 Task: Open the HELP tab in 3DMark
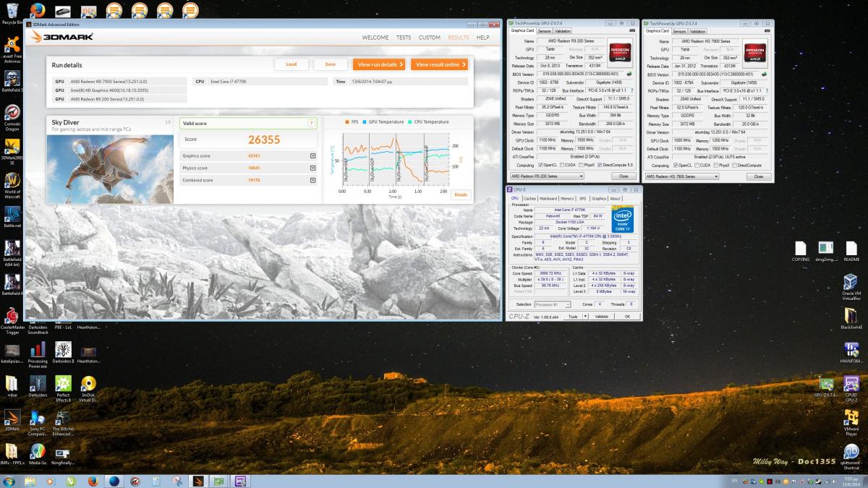(x=482, y=38)
